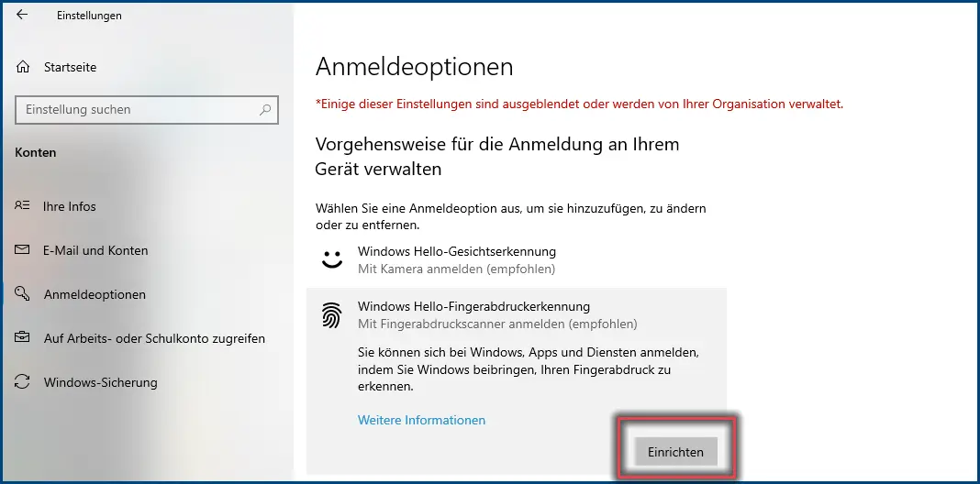Select the red organisation notice text
This screenshot has height=484, width=980.
[579, 104]
